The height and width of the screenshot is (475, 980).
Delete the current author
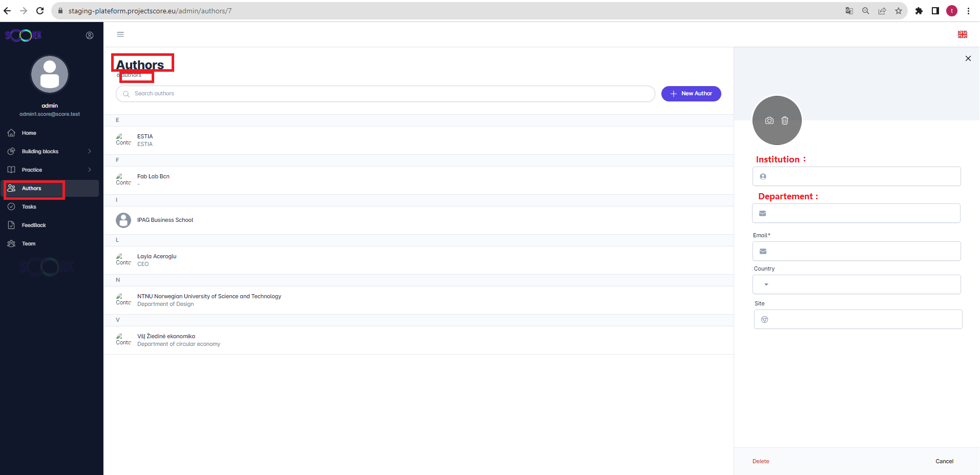[x=760, y=461]
